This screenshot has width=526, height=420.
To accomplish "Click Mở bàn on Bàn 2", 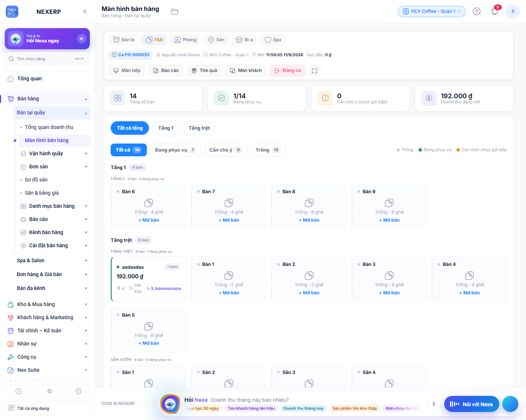I will [x=309, y=293].
